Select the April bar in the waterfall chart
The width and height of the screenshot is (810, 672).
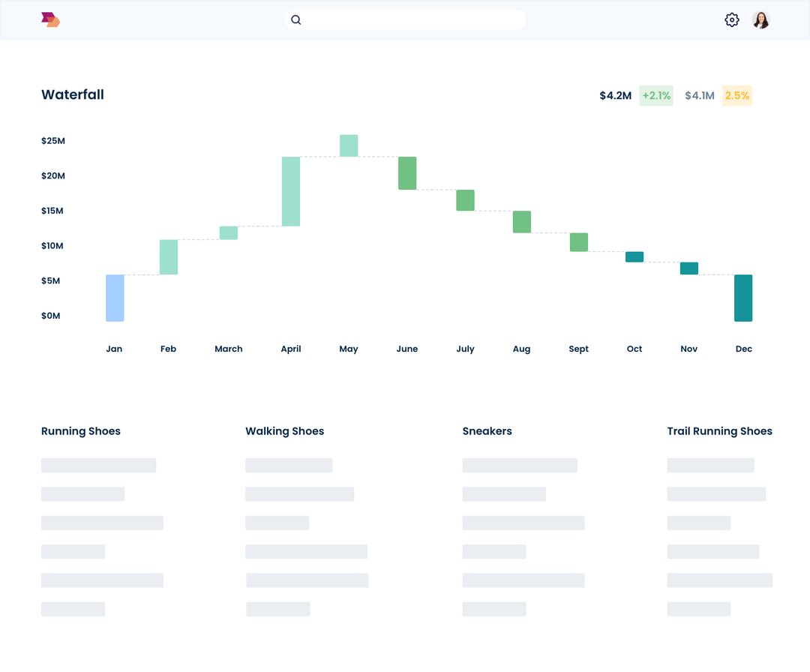tap(291, 191)
